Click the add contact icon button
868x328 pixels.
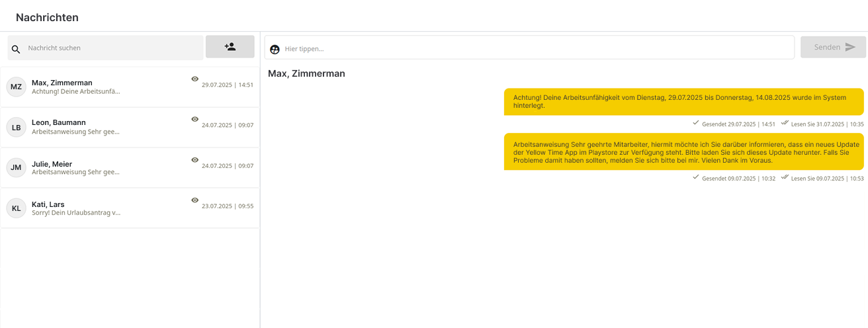[x=230, y=47]
